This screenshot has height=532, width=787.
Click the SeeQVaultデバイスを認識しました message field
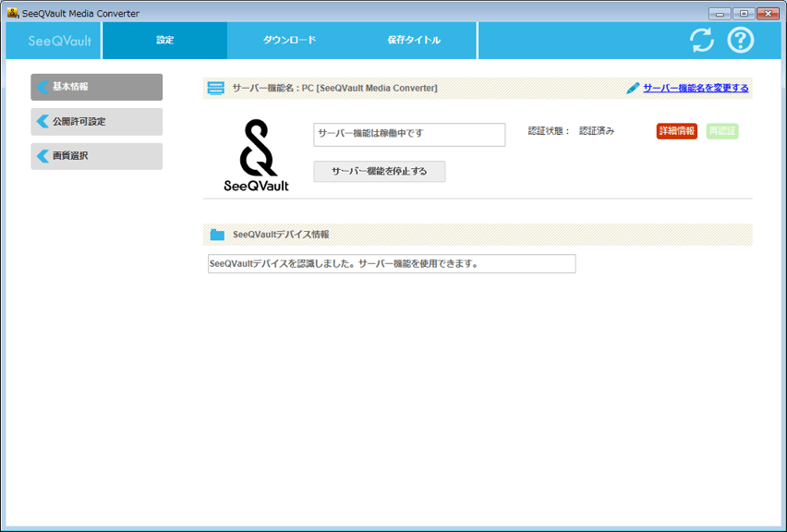[x=392, y=263]
